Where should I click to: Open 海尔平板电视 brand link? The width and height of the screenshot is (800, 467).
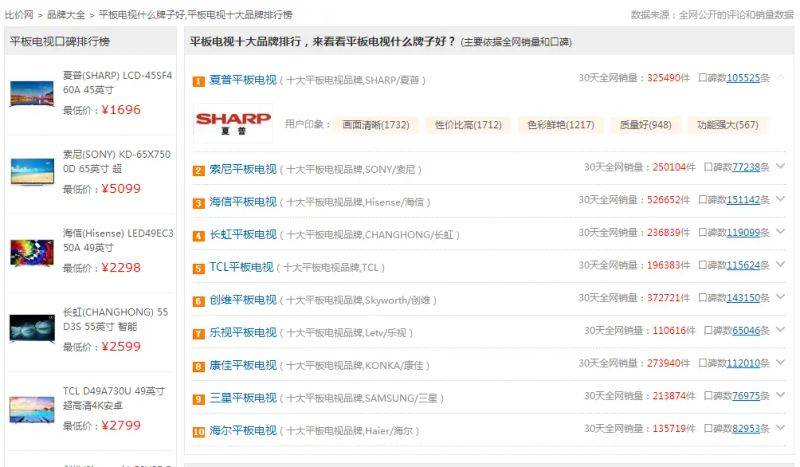point(243,431)
